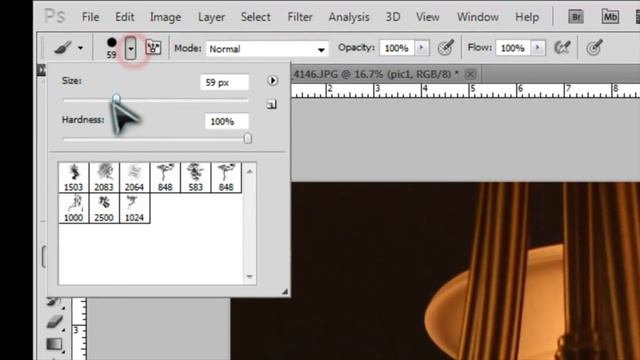Open the Opacity slider arrow
This screenshot has width=640, height=360.
coord(422,48)
